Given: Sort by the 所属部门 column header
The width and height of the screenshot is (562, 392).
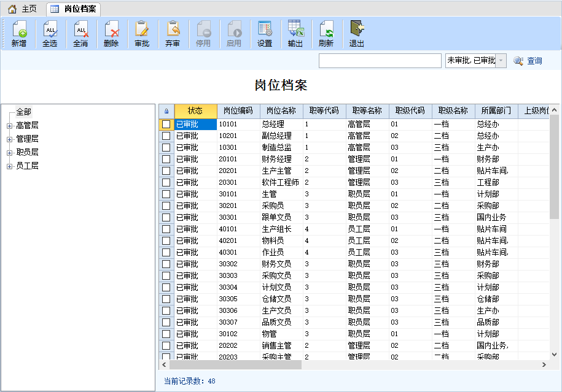Looking at the screenshot, I should pyautogui.click(x=496, y=111).
